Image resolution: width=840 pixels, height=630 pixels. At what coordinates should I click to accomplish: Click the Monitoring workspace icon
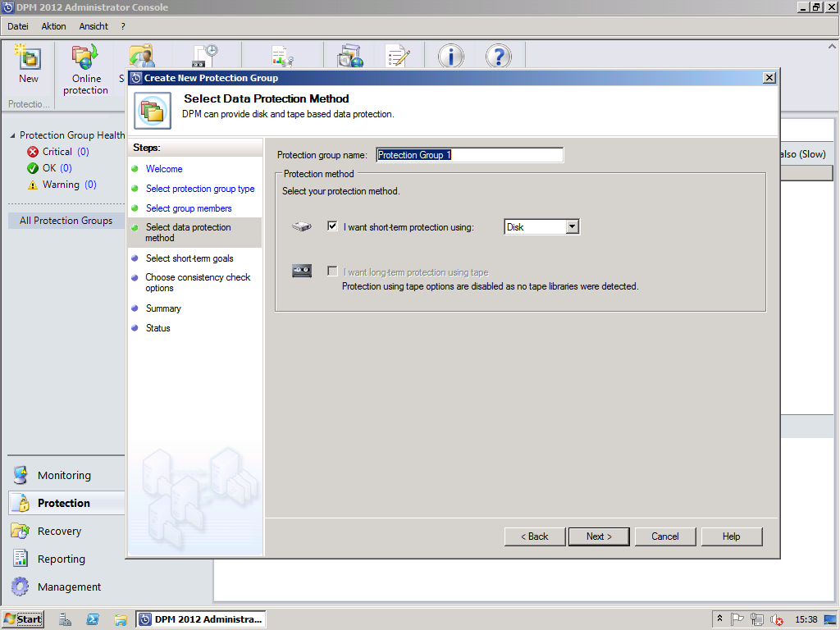pos(21,475)
